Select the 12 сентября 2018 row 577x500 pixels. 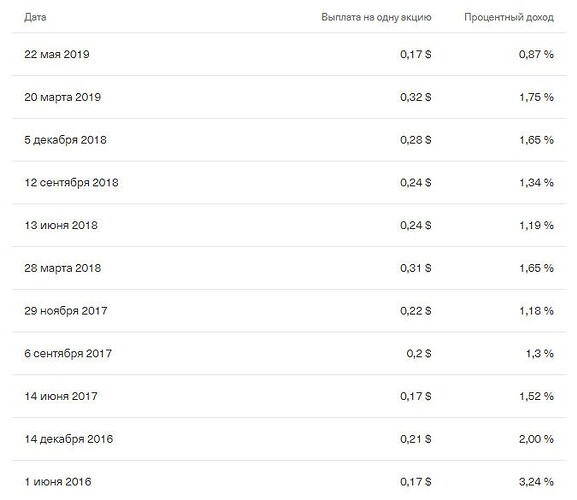click(289, 182)
